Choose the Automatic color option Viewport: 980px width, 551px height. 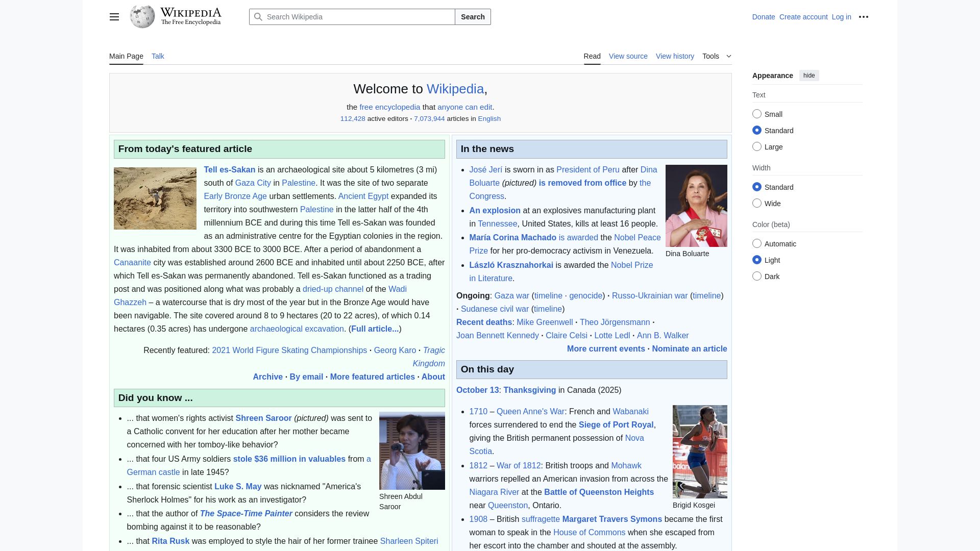tap(757, 244)
